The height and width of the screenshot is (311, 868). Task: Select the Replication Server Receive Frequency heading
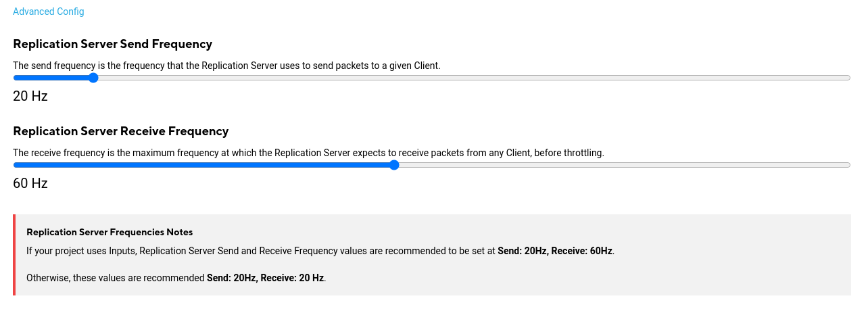(x=120, y=131)
